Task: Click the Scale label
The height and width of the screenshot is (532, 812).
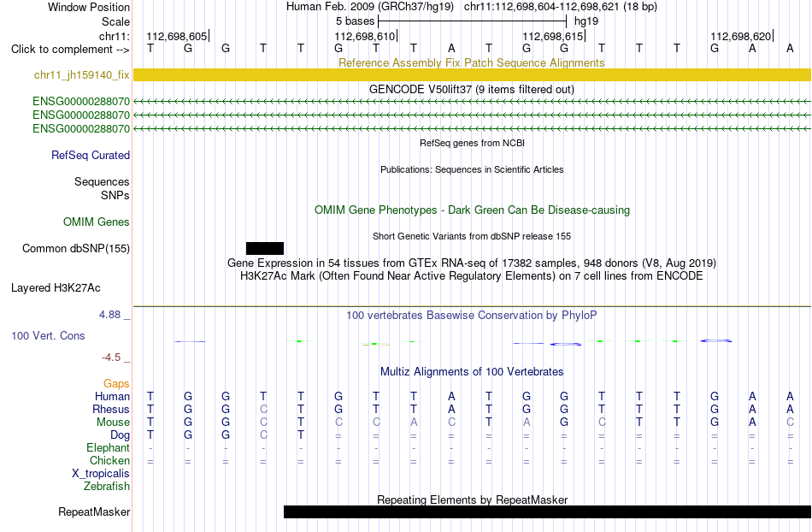Action: click(115, 21)
